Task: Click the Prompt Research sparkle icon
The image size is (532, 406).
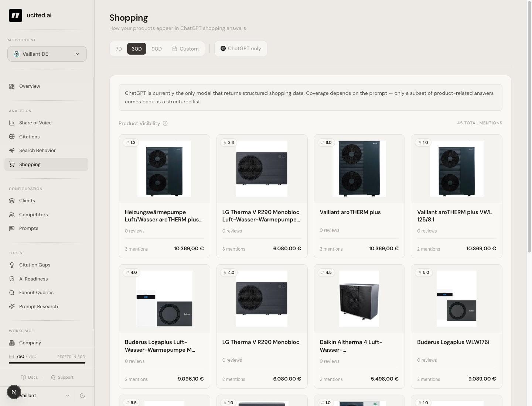Action: pyautogui.click(x=12, y=307)
